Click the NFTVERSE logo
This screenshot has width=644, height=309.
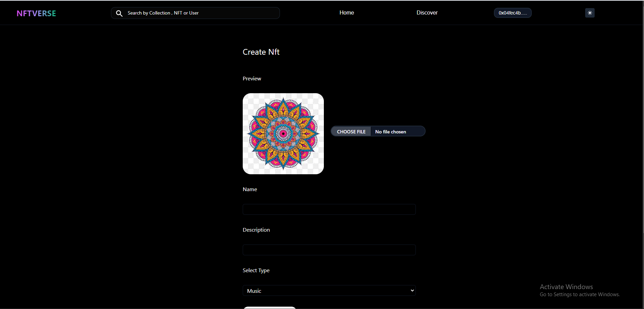pos(36,13)
